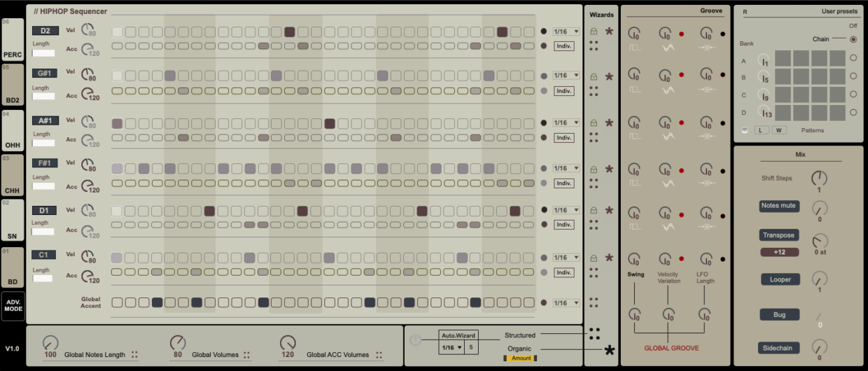Click the Notes mute button
This screenshot has height=371, width=868.
[x=779, y=206]
